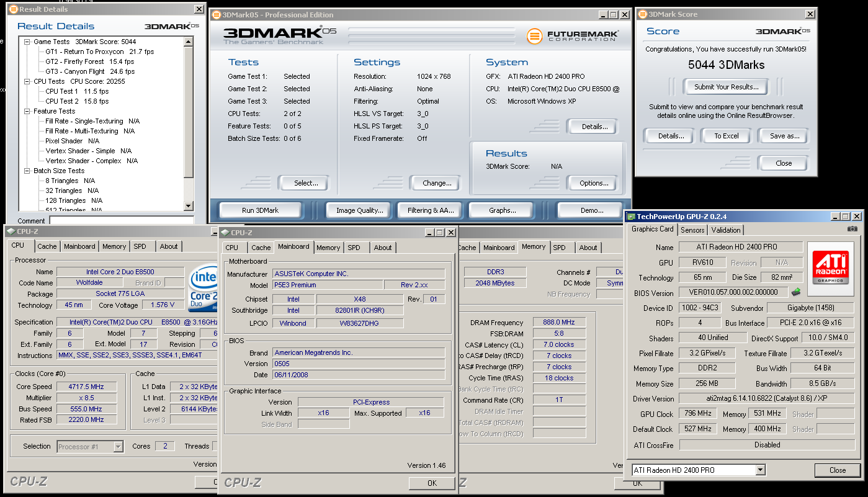Click the GPU-Z title bar icon
This screenshot has width=868, height=497.
631,217
